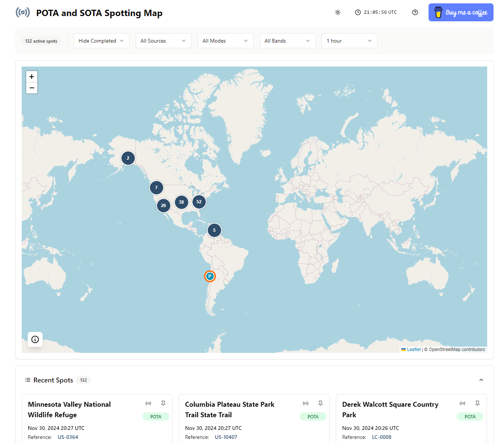
Task: Open the All Sources filter dropdown
Action: (163, 41)
